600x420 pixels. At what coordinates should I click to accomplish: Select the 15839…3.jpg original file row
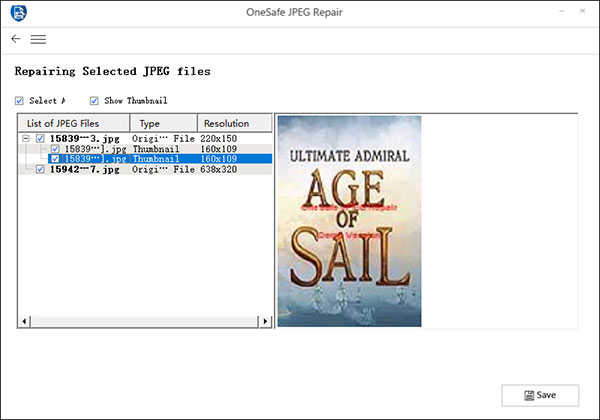(145, 138)
